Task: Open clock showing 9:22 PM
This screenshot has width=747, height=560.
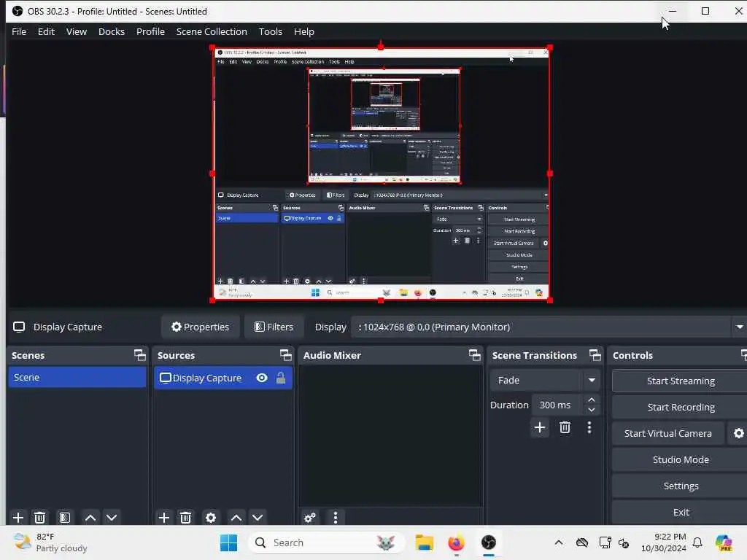Action: [x=664, y=542]
